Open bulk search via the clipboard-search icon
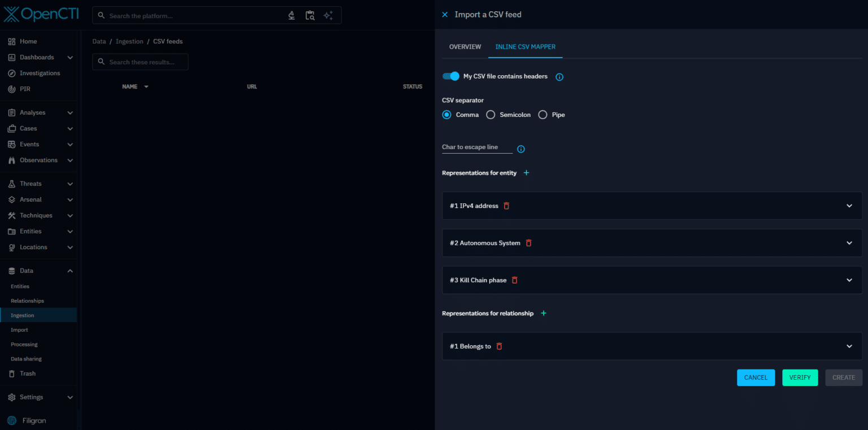 [310, 15]
